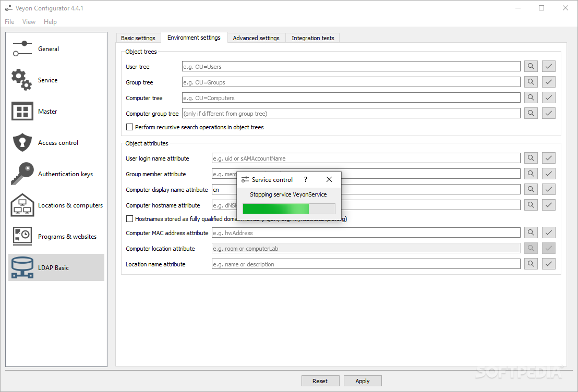Focus the Computer group tree field

point(351,114)
